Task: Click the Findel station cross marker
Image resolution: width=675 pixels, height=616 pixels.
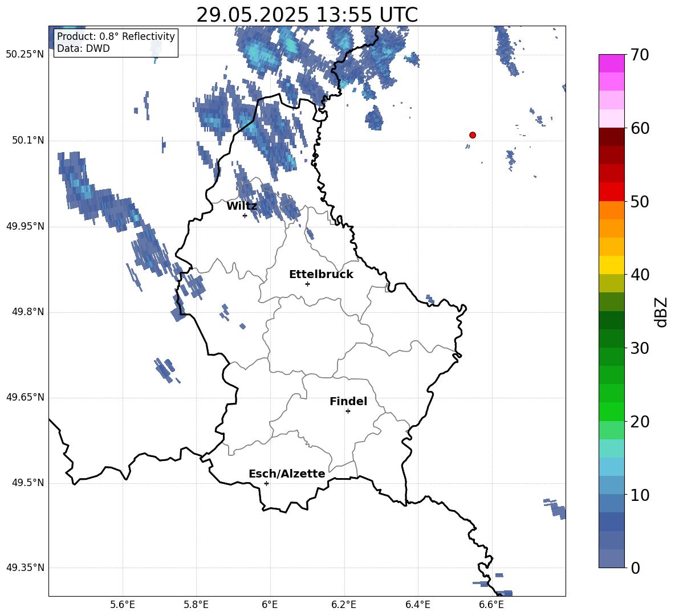Action: pyautogui.click(x=348, y=411)
